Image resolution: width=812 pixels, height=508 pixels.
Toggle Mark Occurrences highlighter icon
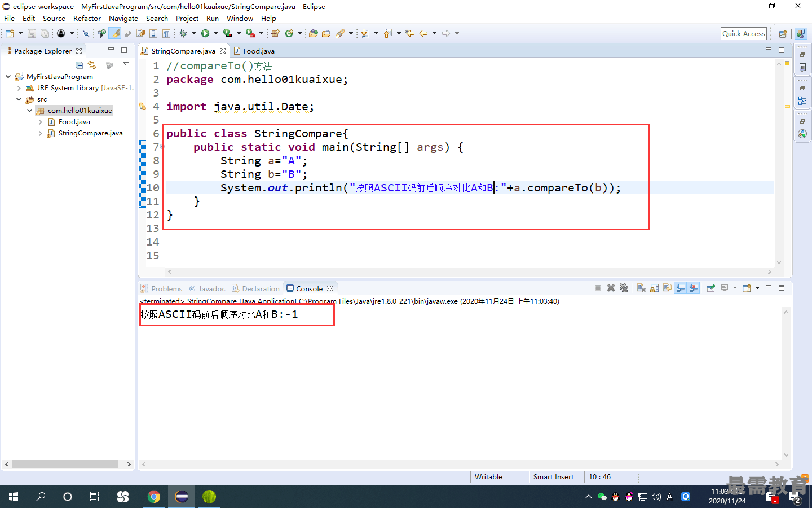(x=114, y=33)
